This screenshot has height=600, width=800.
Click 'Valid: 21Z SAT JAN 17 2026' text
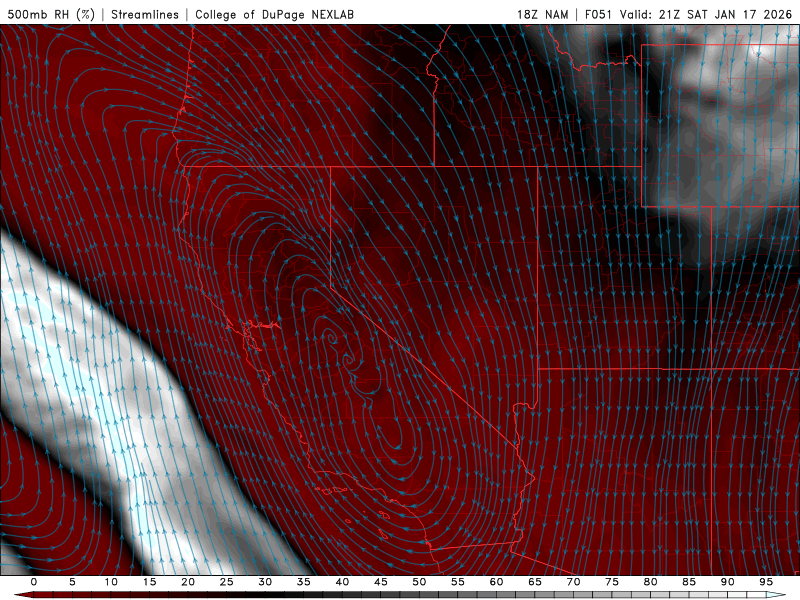coord(706,14)
